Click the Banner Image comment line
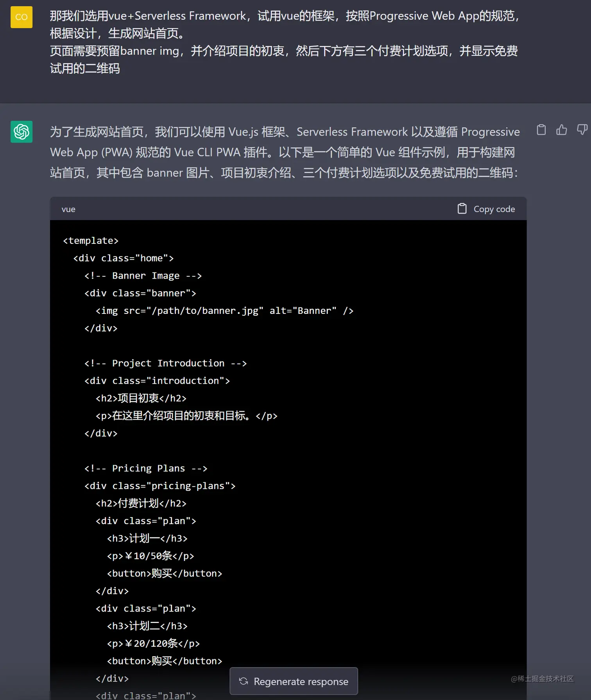Image resolution: width=591 pixels, height=700 pixels. click(143, 276)
